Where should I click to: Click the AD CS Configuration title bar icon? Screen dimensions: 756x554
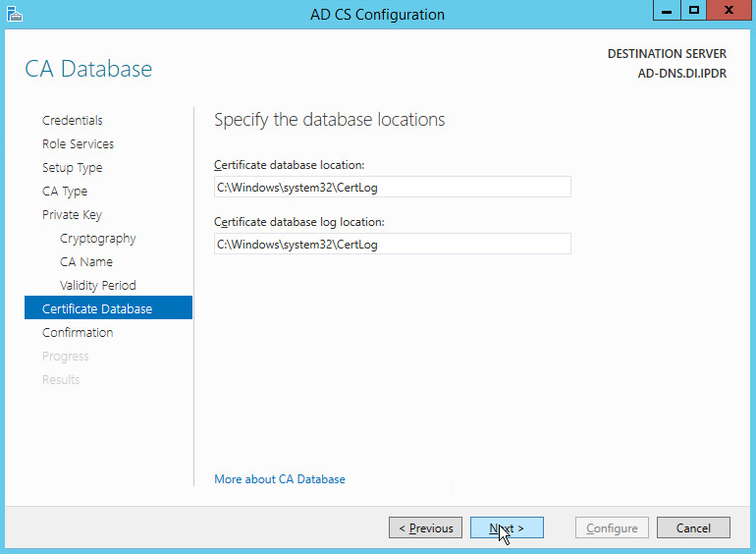click(x=13, y=14)
